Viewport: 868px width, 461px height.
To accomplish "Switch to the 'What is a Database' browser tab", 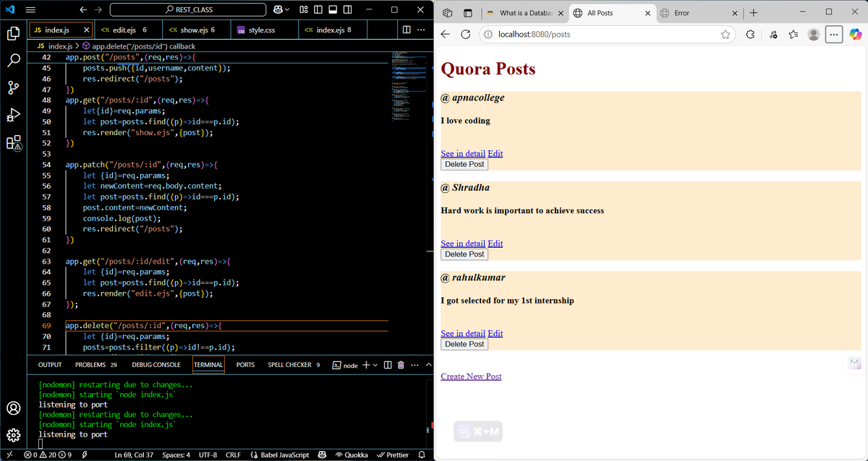I will [x=524, y=13].
